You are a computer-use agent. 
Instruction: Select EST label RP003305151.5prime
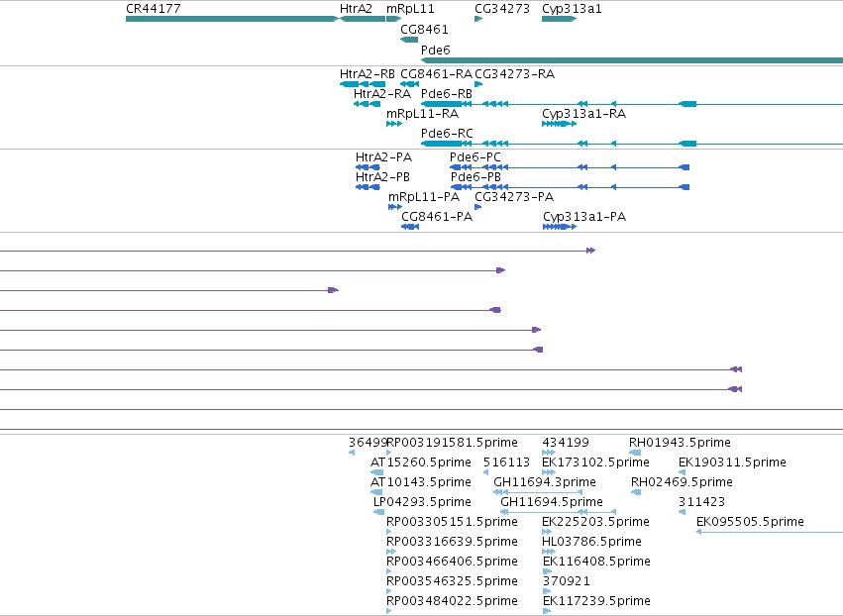(x=452, y=522)
